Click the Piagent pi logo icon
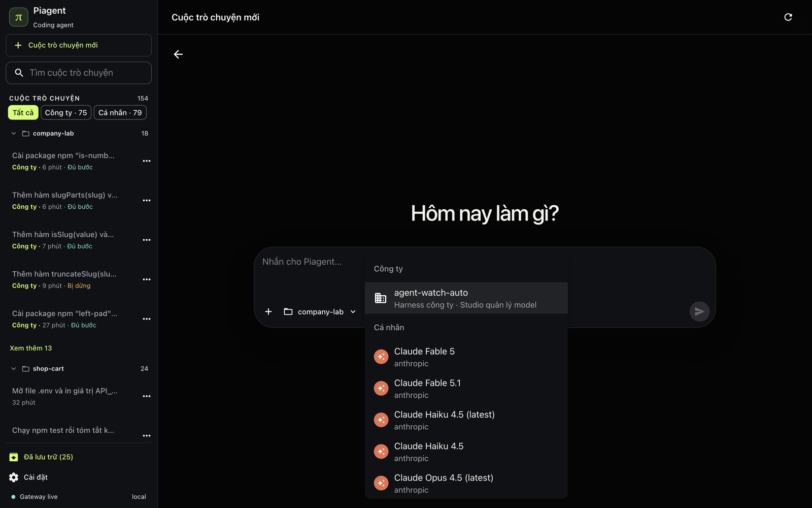 coord(19,17)
